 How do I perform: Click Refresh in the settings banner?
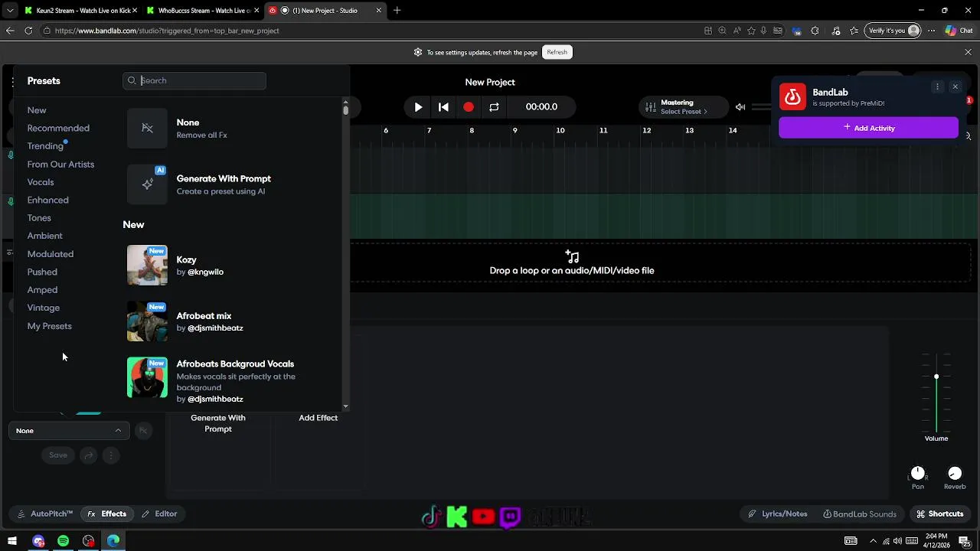[557, 52]
